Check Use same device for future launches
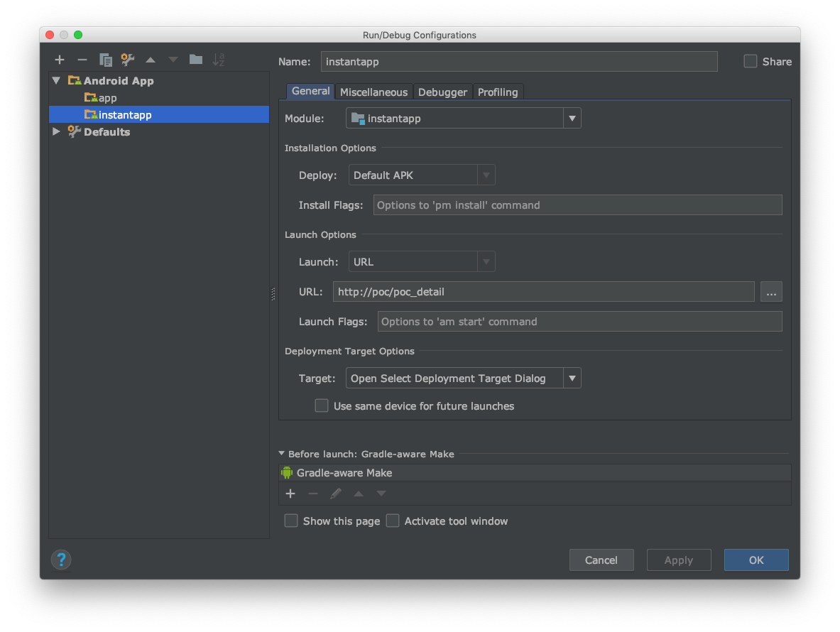Viewport: 840px width, 632px height. 322,405
